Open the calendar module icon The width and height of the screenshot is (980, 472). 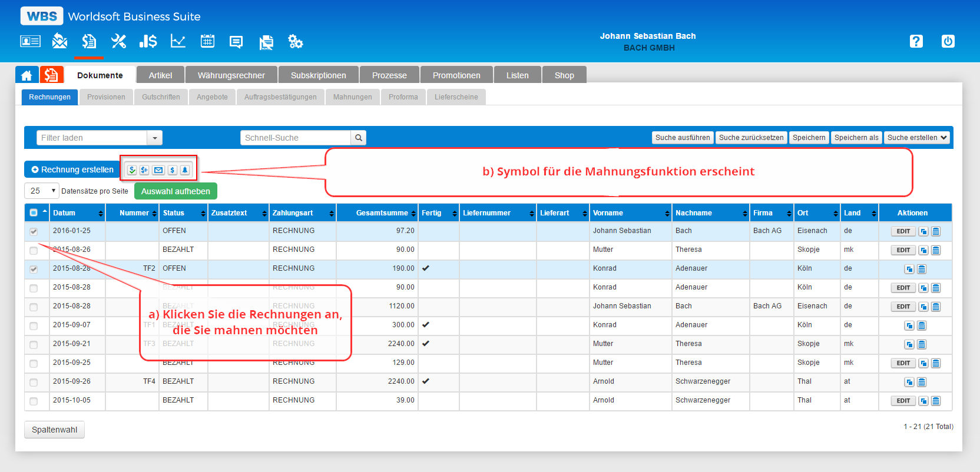click(x=207, y=41)
